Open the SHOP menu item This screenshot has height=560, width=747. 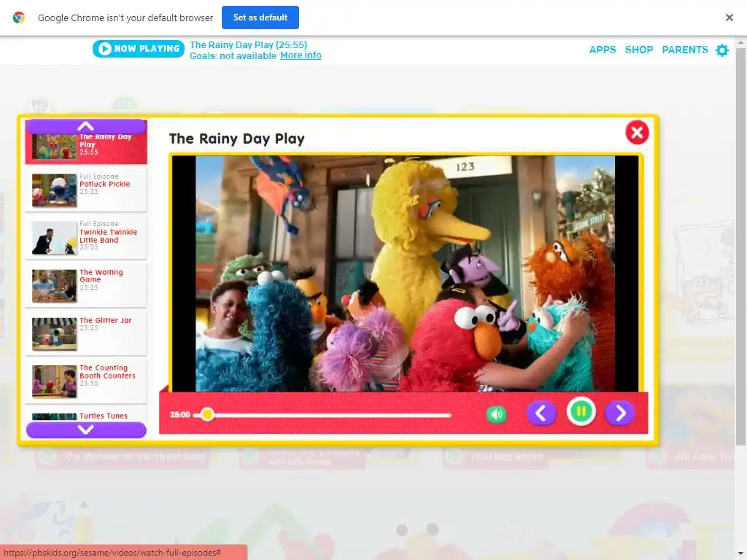point(639,50)
